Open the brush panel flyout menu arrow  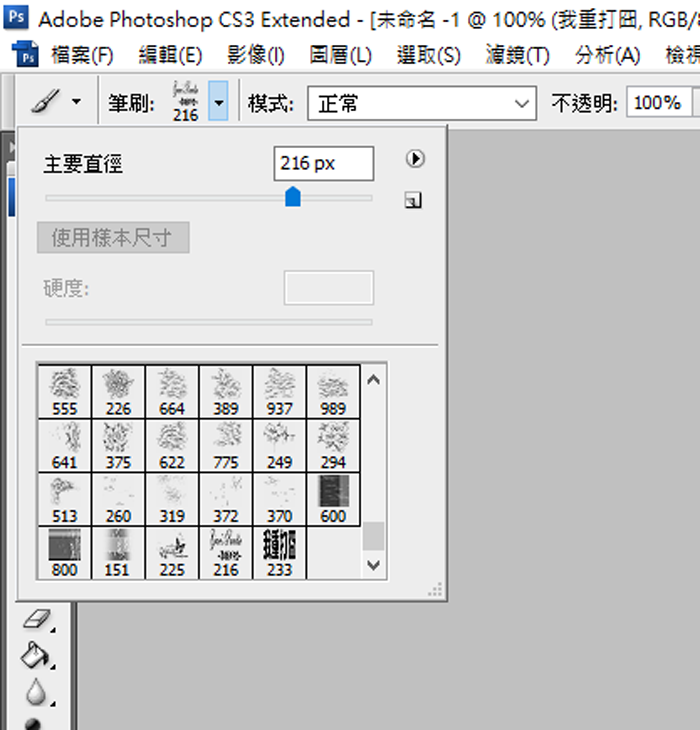(x=415, y=159)
